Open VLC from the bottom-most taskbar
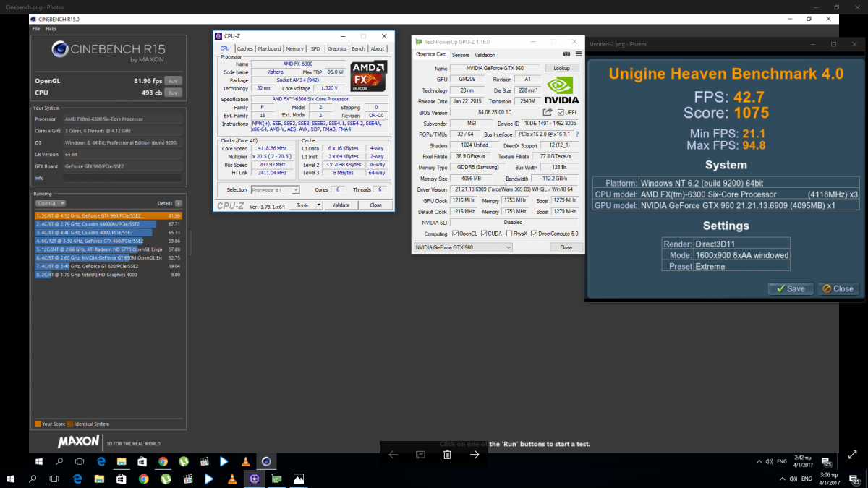This screenshot has width=868, height=488. (231, 479)
